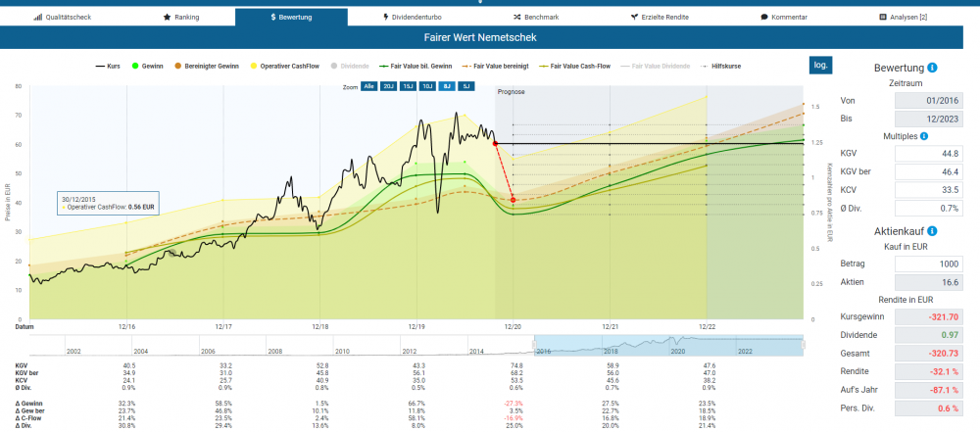This screenshot has height=432, width=980.
Task: Click the info icon next to Bewertung
Action: [932, 68]
